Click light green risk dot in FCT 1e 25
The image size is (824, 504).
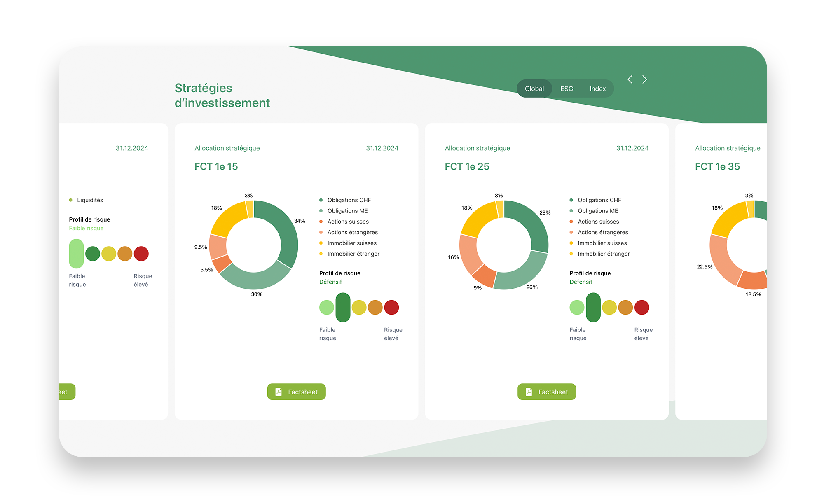(x=577, y=308)
